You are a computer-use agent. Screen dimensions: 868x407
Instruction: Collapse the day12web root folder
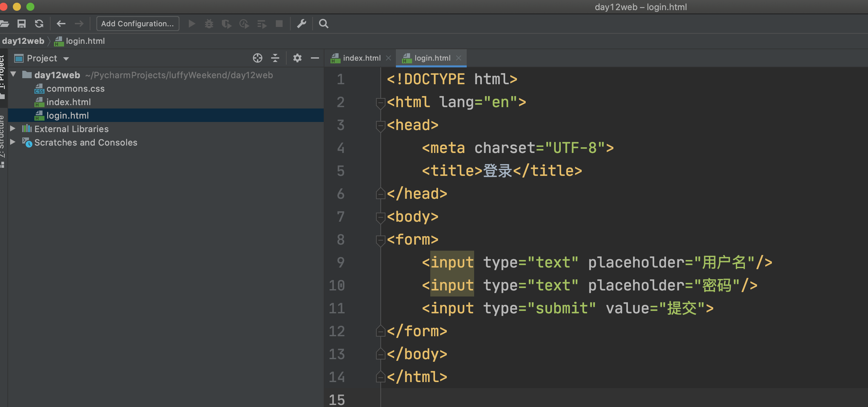point(13,74)
